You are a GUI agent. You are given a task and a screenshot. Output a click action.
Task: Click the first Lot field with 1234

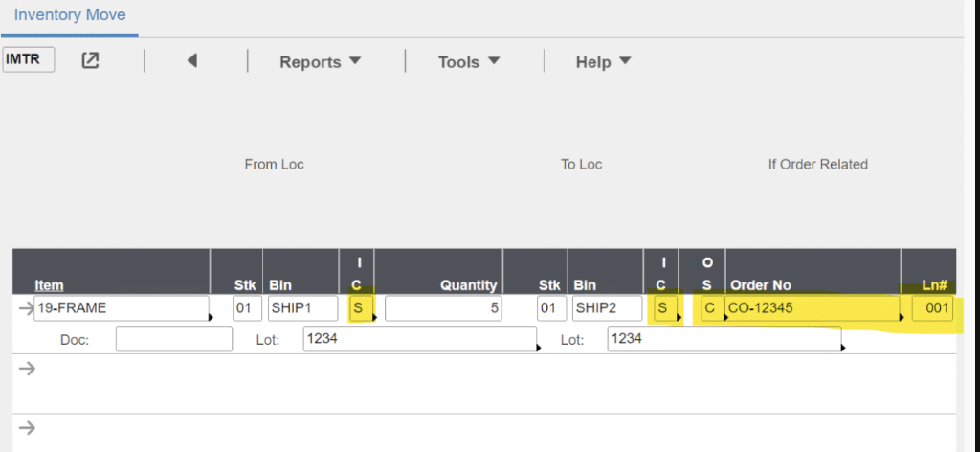point(418,339)
